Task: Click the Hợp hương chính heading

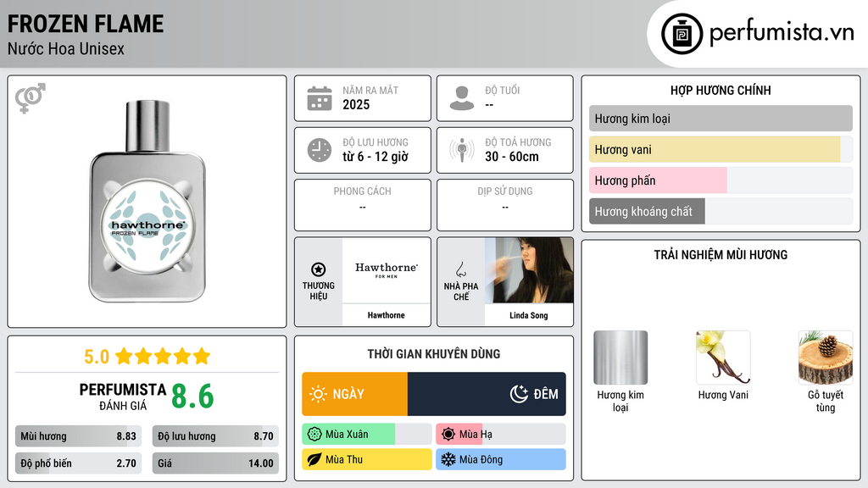Action: pos(721,90)
